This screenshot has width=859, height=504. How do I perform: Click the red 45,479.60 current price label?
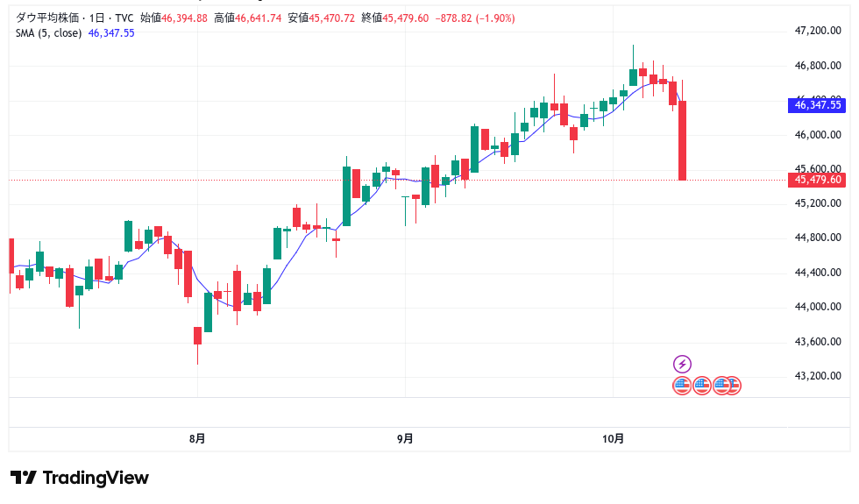click(x=817, y=180)
